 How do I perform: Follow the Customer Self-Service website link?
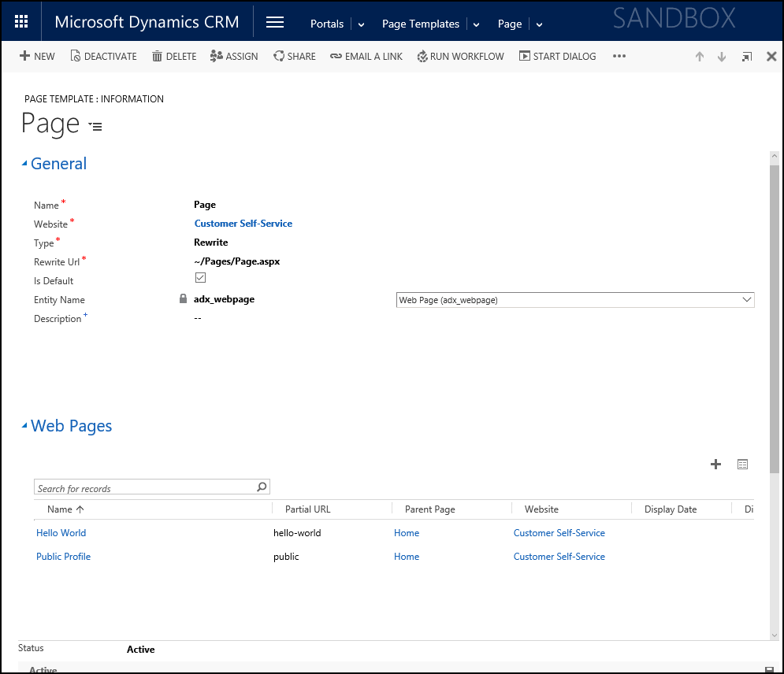pos(243,223)
